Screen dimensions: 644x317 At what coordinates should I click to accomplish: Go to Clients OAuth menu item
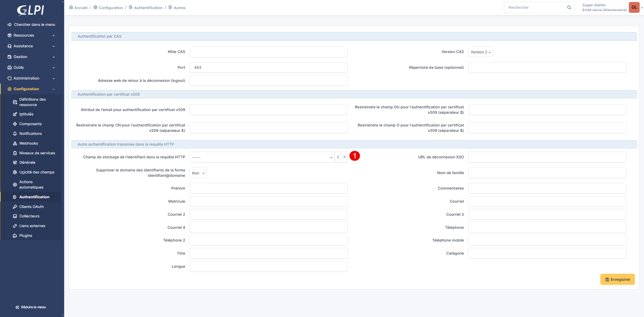tap(31, 207)
